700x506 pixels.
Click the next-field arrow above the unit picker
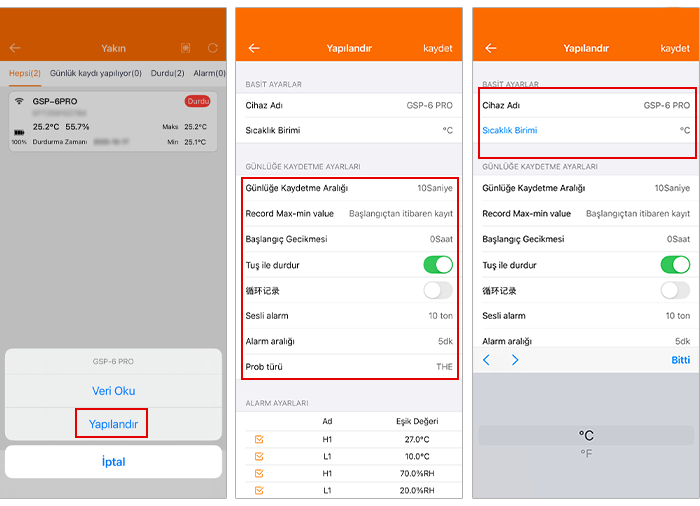tap(515, 360)
